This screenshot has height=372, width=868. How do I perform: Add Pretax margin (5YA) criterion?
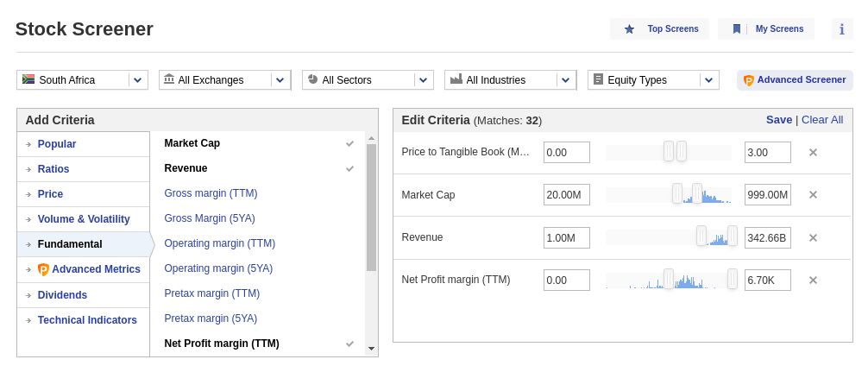pos(211,318)
